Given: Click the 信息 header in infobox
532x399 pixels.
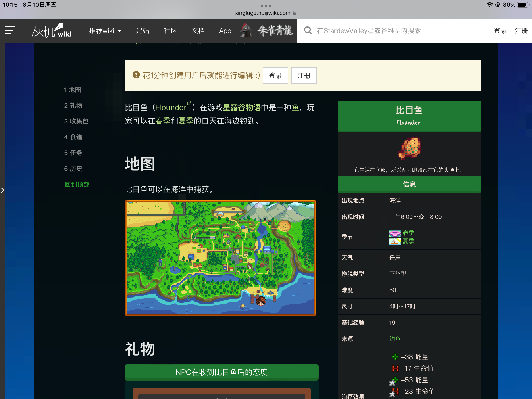Looking at the screenshot, I should tap(409, 184).
